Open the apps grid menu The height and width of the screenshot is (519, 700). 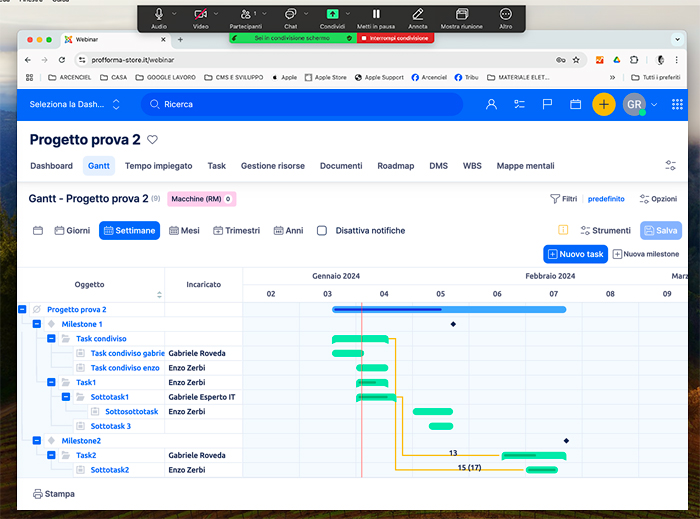[x=677, y=104]
